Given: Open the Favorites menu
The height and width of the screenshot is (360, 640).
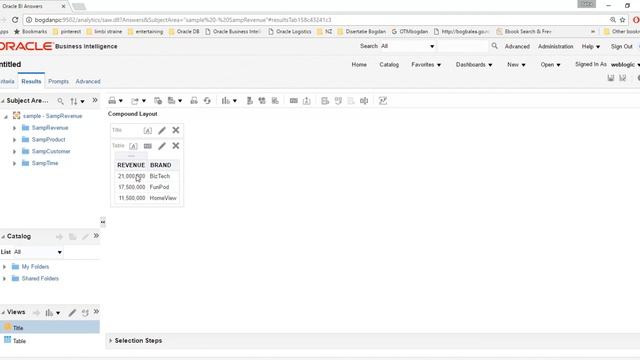Looking at the screenshot, I should pyautogui.click(x=426, y=64).
